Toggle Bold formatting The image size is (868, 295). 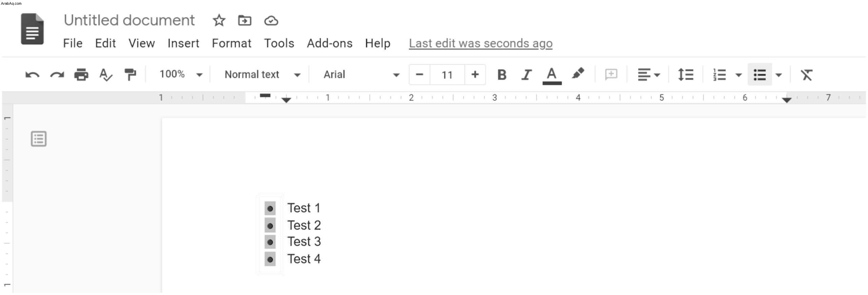click(502, 75)
